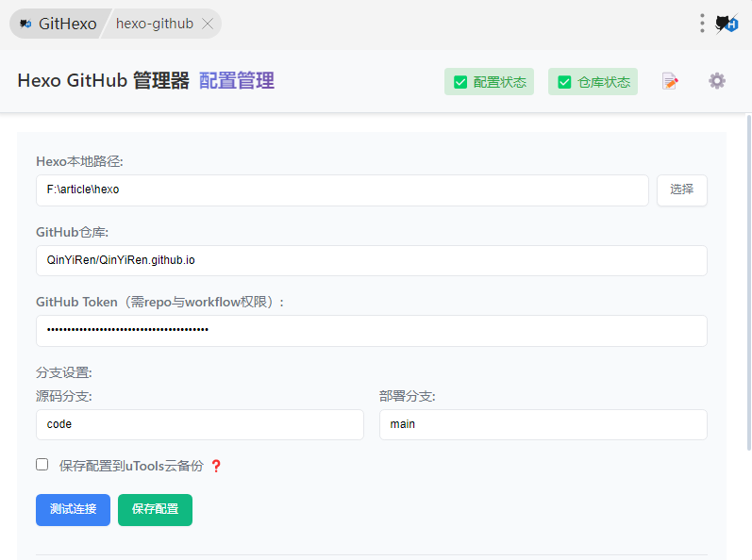This screenshot has width=752, height=560.
Task: Open the three-dot more options menu
Action: 702,23
